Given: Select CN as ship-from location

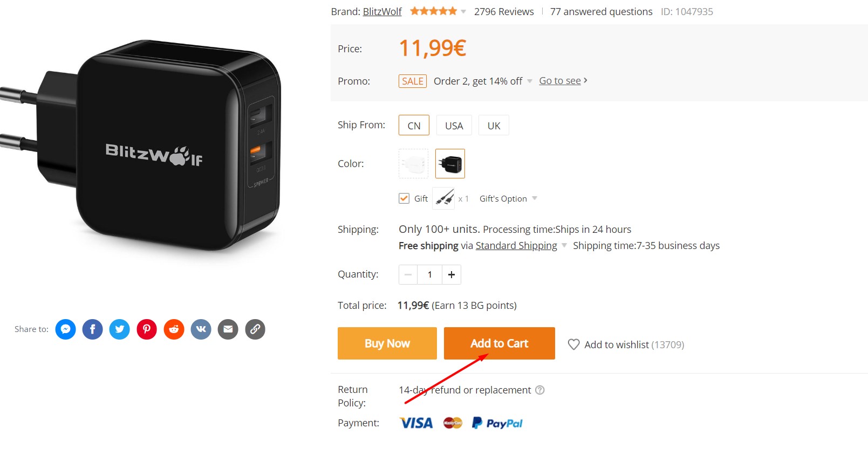Looking at the screenshot, I should coord(414,125).
